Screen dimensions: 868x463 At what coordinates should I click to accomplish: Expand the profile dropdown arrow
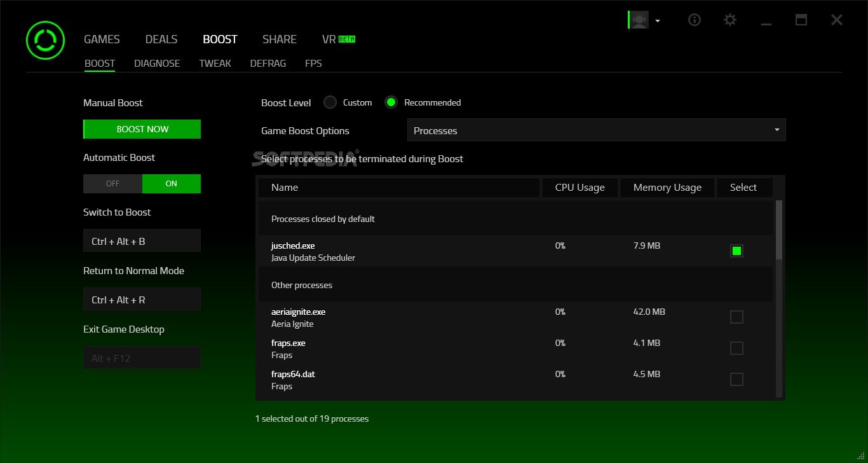658,21
